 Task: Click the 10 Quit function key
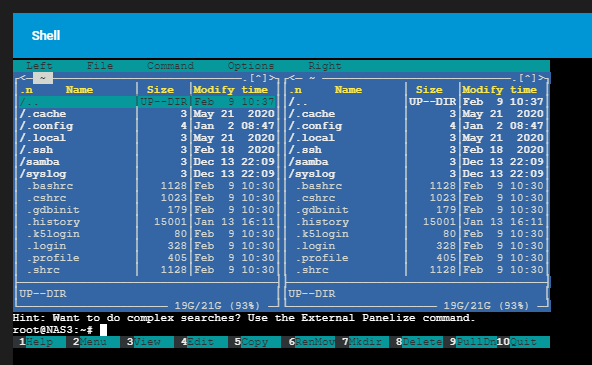(523, 342)
